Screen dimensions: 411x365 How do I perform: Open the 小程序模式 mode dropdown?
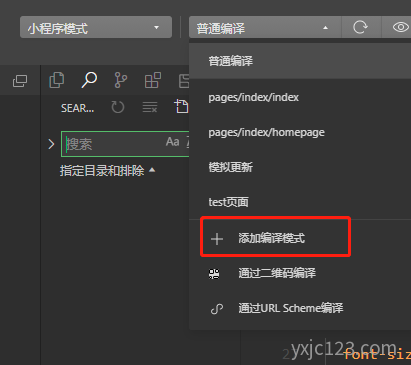(x=96, y=27)
